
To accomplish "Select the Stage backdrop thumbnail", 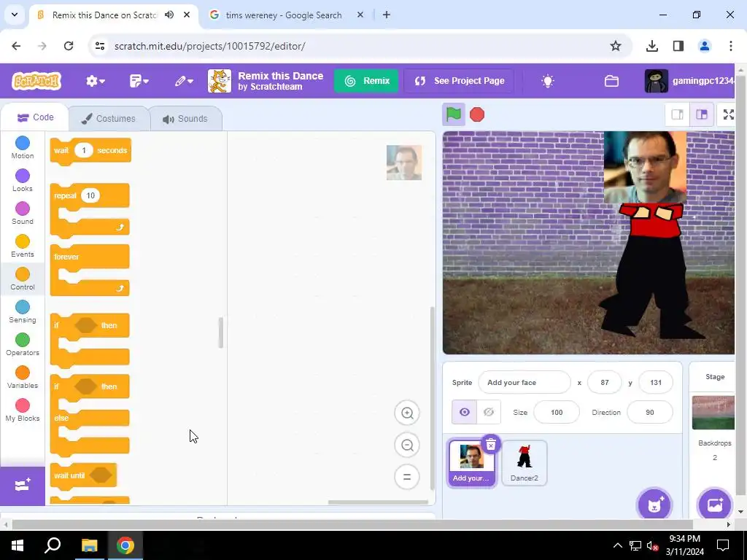I will [x=713, y=413].
